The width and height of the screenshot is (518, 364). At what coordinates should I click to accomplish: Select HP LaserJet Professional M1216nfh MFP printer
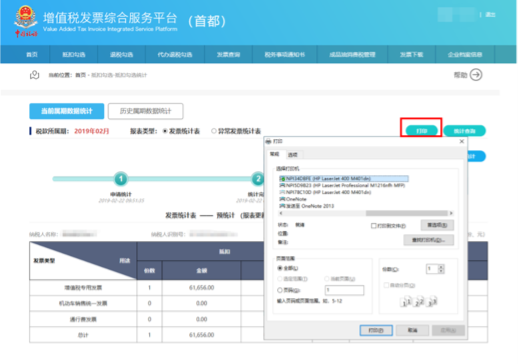342,185
